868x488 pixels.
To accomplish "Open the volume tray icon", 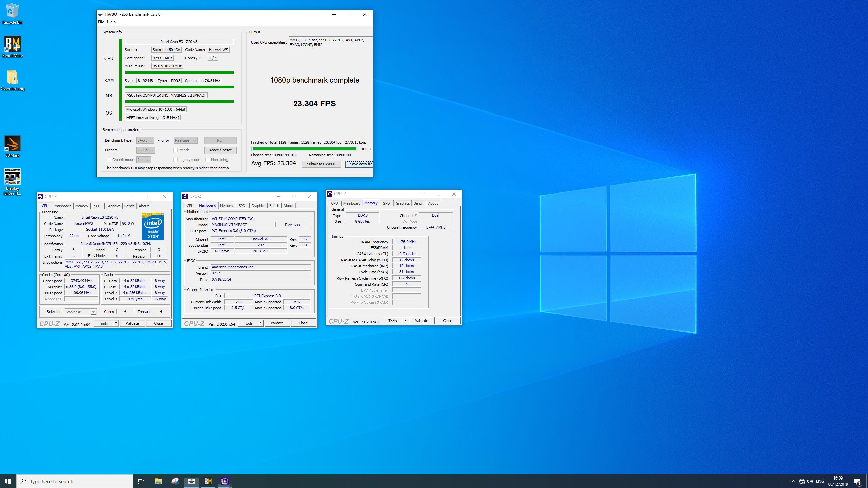I will click(x=810, y=481).
